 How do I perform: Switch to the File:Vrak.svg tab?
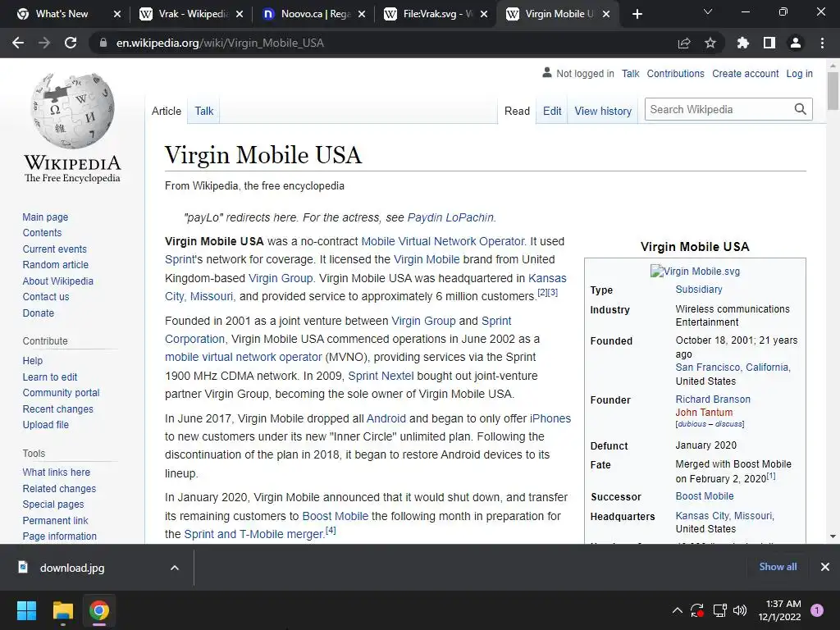tap(438, 14)
